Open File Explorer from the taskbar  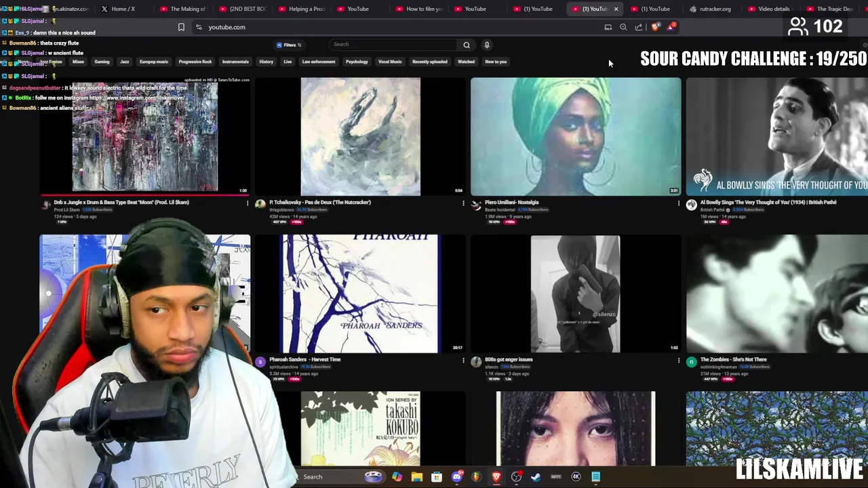pyautogui.click(x=416, y=476)
